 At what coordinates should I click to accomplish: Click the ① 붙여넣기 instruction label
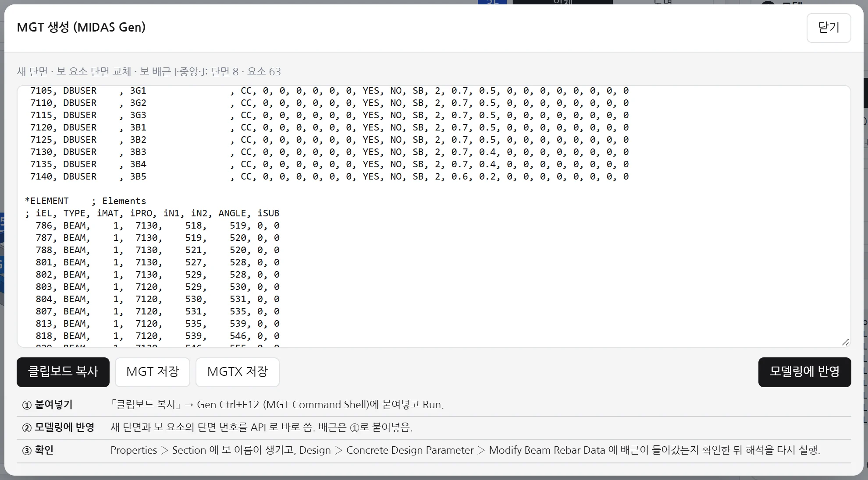click(x=47, y=405)
